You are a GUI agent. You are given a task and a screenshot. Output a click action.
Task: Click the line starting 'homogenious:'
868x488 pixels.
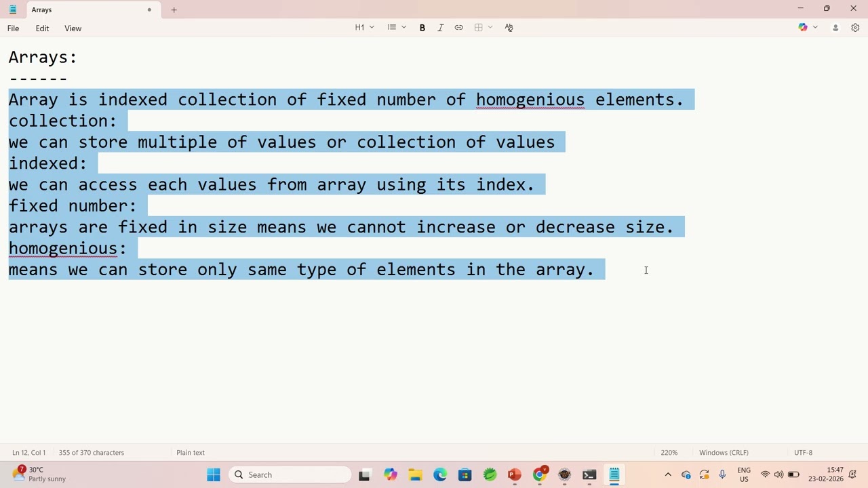(x=67, y=249)
